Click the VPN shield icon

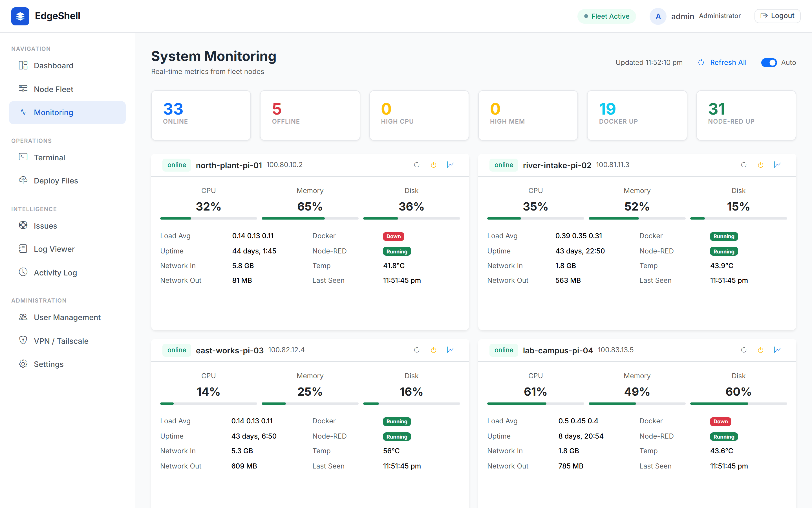coord(23,340)
